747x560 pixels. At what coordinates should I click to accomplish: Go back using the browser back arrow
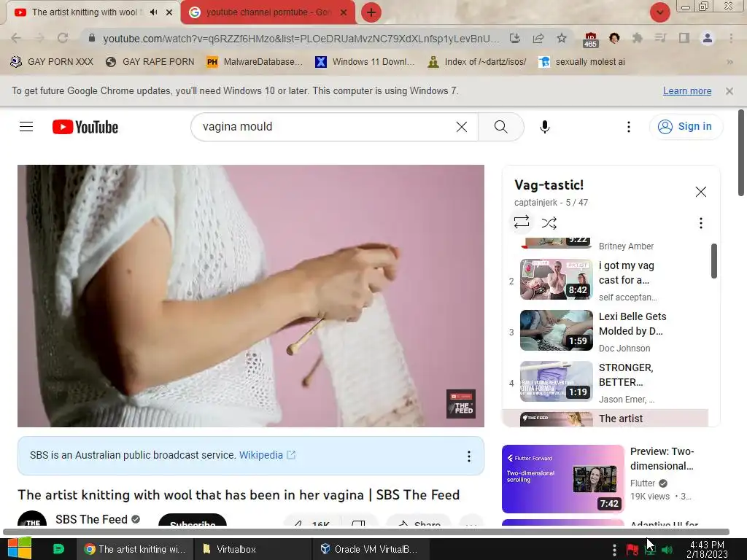click(16, 38)
